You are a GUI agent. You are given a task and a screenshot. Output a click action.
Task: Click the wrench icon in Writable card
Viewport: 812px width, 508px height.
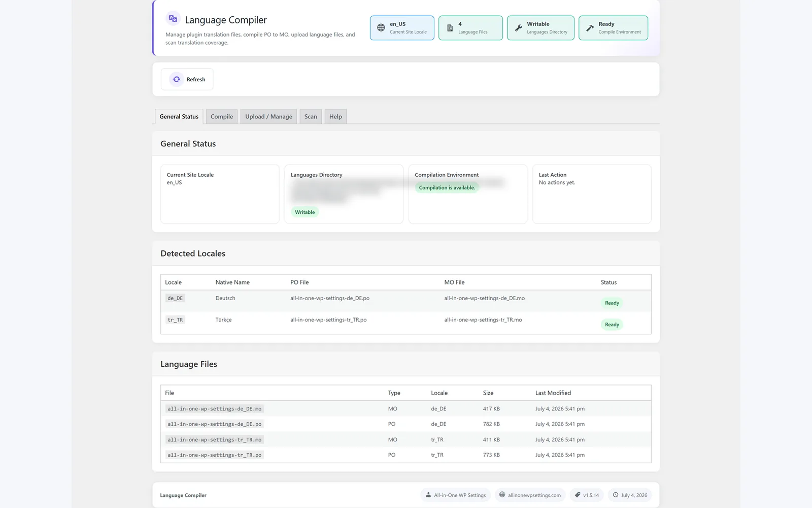pyautogui.click(x=518, y=28)
